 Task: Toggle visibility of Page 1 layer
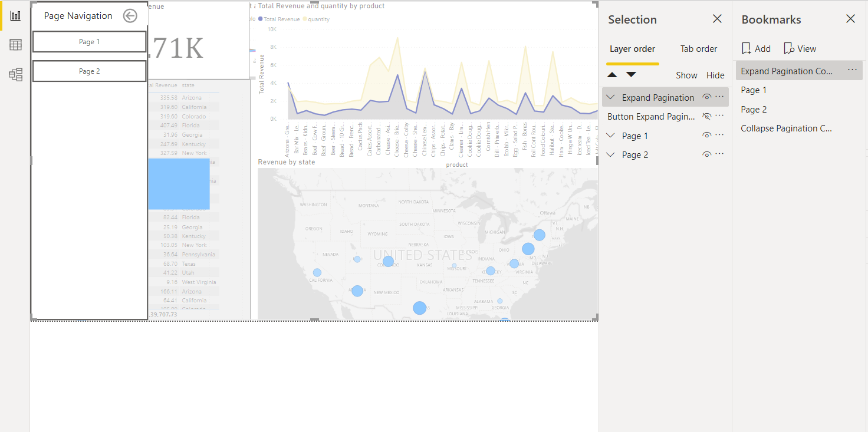click(706, 136)
